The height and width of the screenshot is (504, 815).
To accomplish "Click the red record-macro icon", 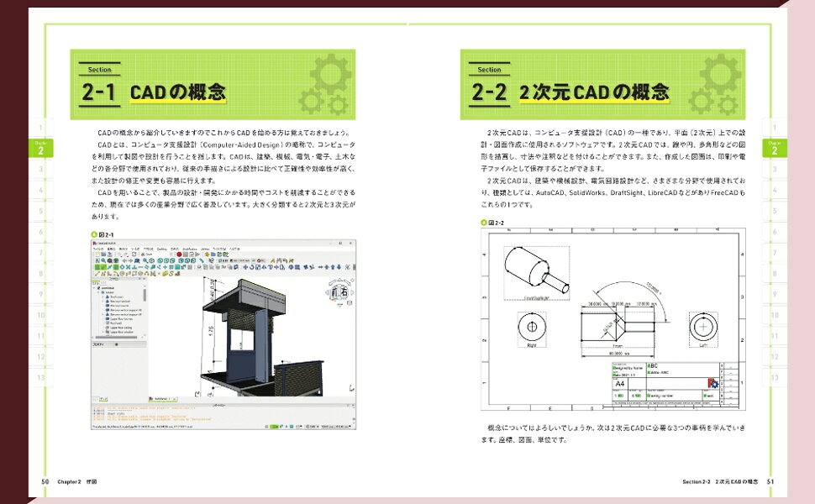I will point(179,254).
